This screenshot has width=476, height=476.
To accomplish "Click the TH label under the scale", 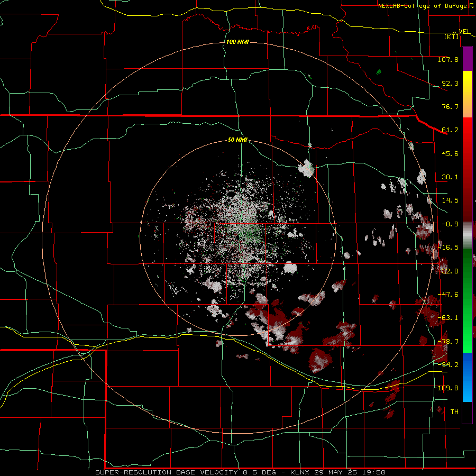I will pyautogui.click(x=454, y=412).
